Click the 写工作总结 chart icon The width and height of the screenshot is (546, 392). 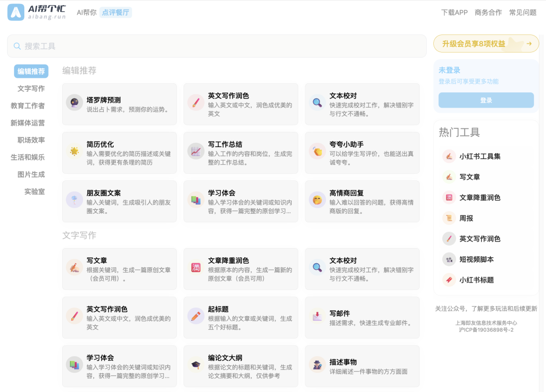[x=196, y=152]
